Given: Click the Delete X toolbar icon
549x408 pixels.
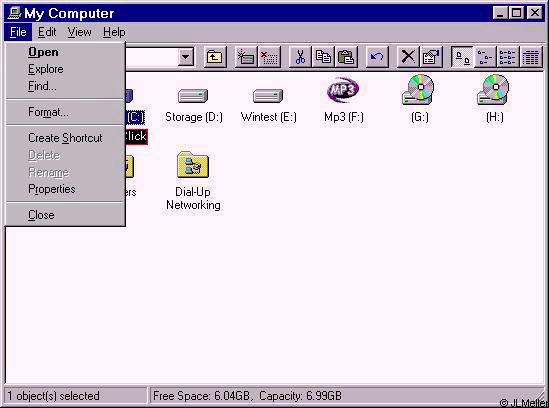Looking at the screenshot, I should [408, 57].
